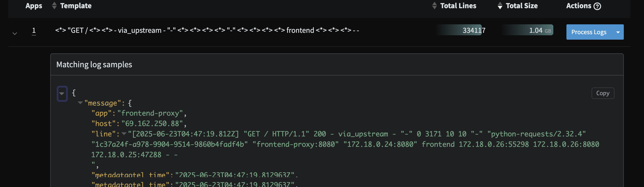Collapse the message JSON object

pos(79,103)
